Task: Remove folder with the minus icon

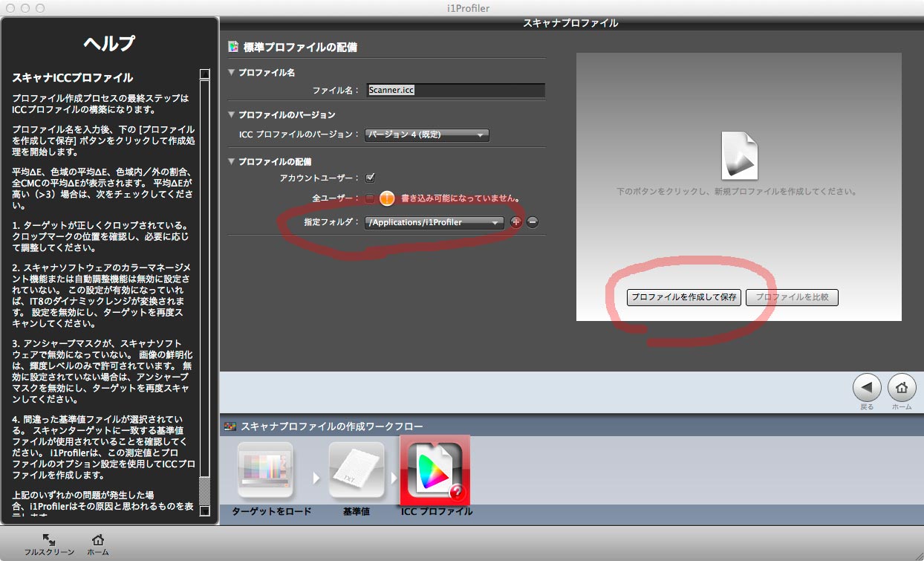Action: pyautogui.click(x=533, y=222)
